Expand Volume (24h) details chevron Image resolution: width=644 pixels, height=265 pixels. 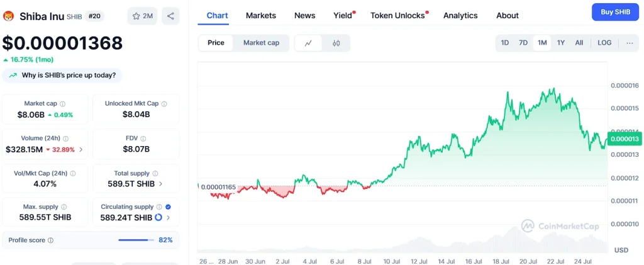81,150
